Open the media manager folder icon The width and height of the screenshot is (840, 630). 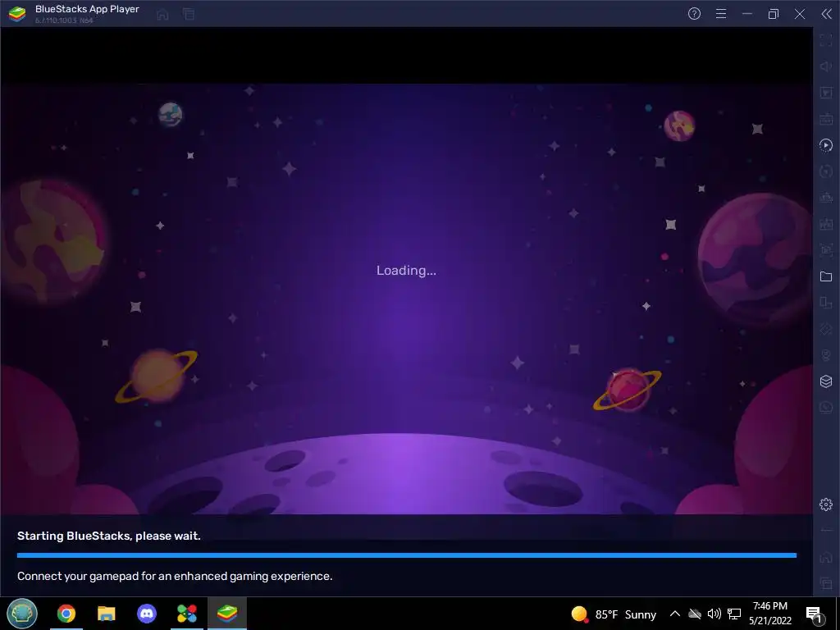click(x=826, y=276)
